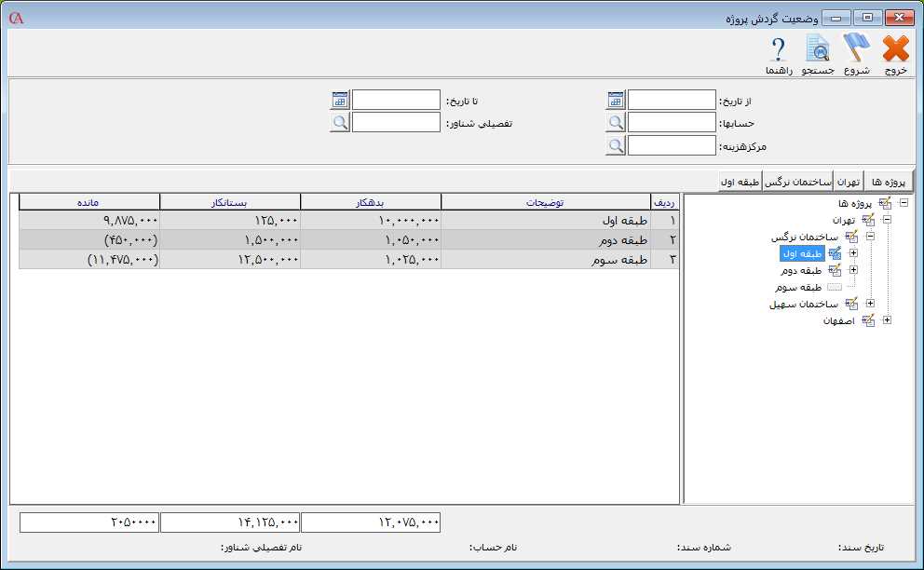The height and width of the screenshot is (570, 924).
Task: Click into the از تاریخ date field
Action: (672, 100)
